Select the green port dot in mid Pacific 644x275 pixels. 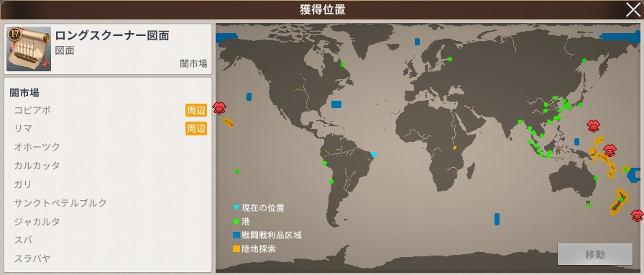coord(237,171)
